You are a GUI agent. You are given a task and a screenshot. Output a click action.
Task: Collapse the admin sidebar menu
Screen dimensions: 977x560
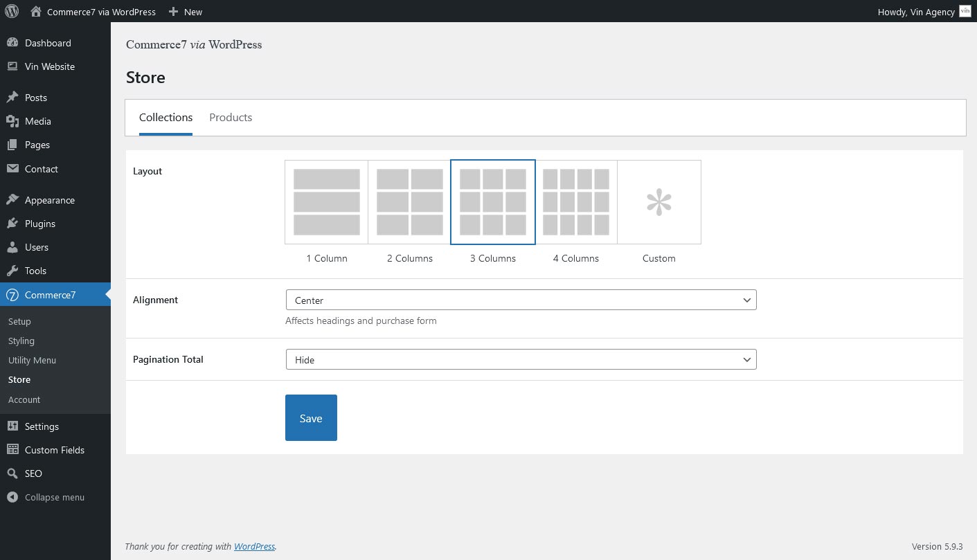[x=54, y=497]
